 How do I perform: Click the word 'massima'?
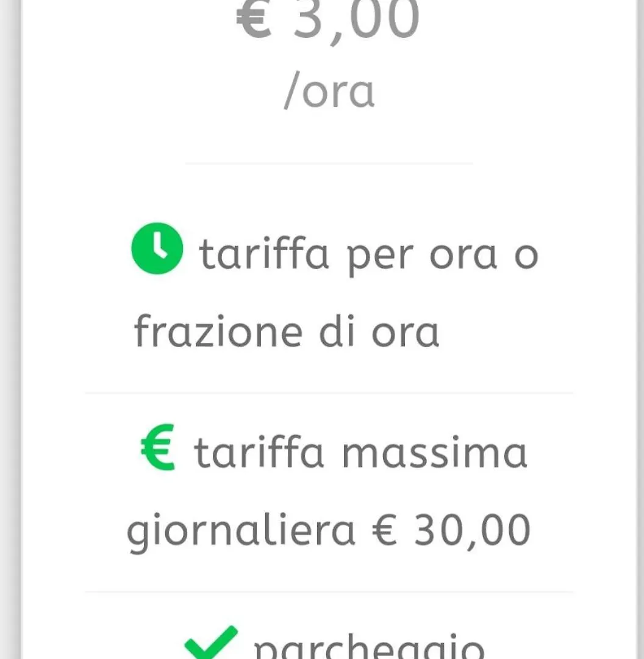click(435, 453)
